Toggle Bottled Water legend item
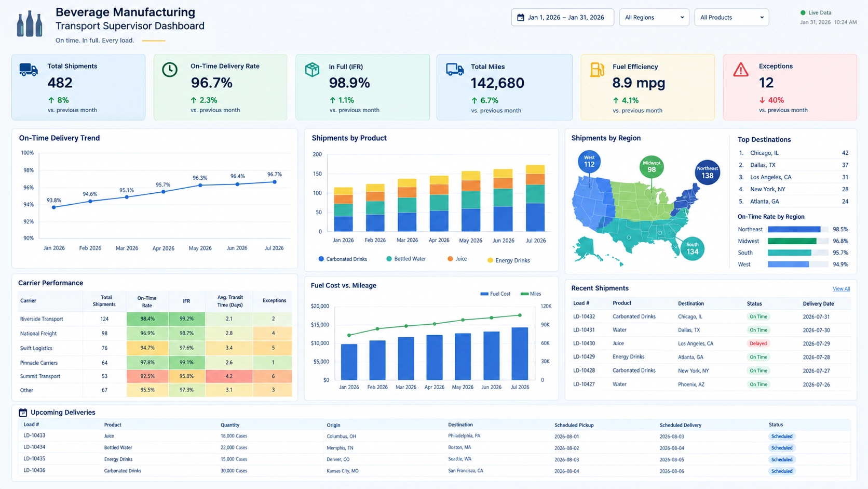This screenshot has height=489, width=868. (406, 259)
